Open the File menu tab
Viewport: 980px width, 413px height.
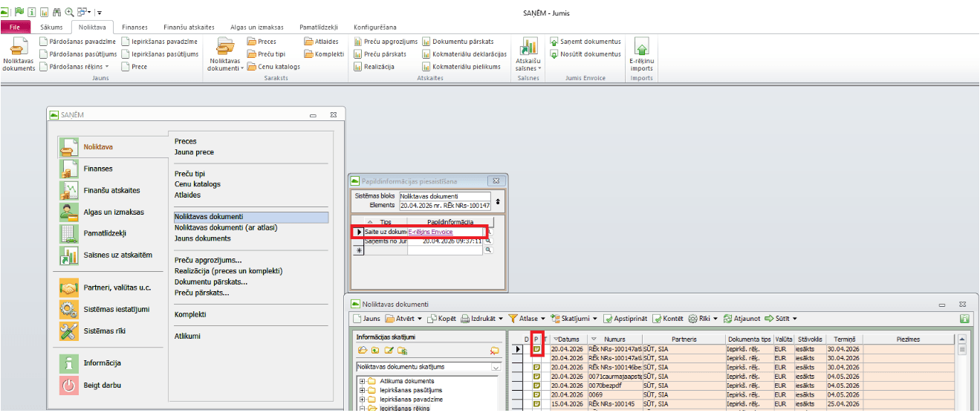click(15, 27)
